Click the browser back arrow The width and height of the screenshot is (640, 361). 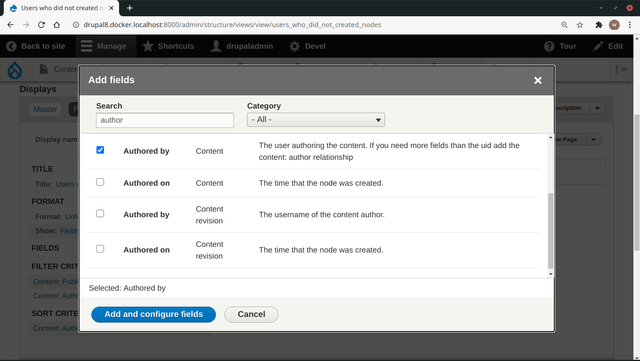coord(11,25)
